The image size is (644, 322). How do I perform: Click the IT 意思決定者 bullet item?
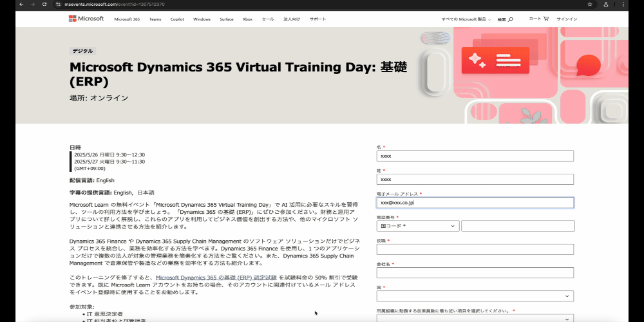coord(105,314)
